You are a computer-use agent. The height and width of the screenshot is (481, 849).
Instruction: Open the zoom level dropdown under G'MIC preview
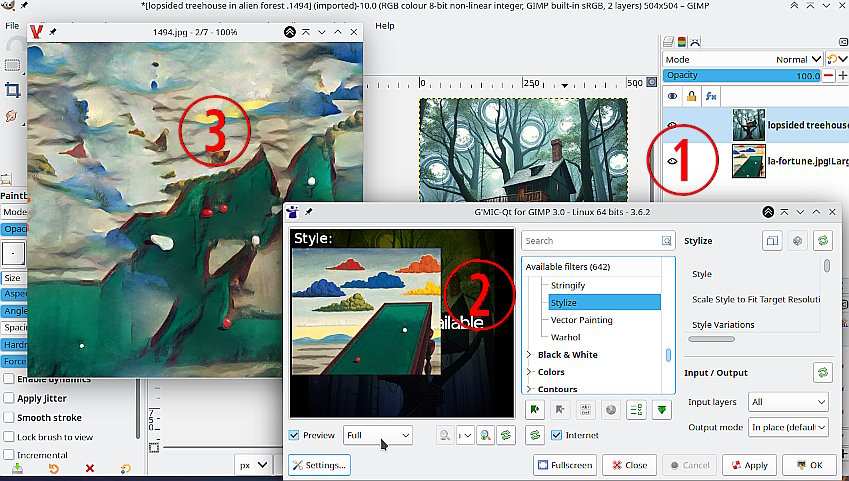point(465,435)
